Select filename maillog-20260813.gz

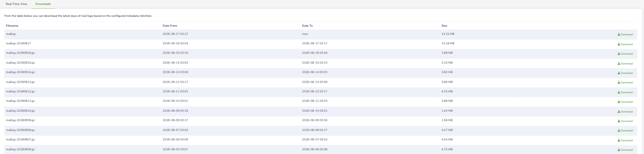[x=20, y=82]
